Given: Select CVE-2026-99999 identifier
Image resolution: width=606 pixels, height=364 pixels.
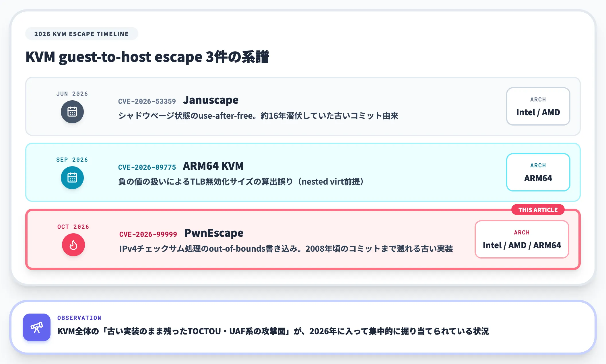Looking at the screenshot, I should click(148, 234).
